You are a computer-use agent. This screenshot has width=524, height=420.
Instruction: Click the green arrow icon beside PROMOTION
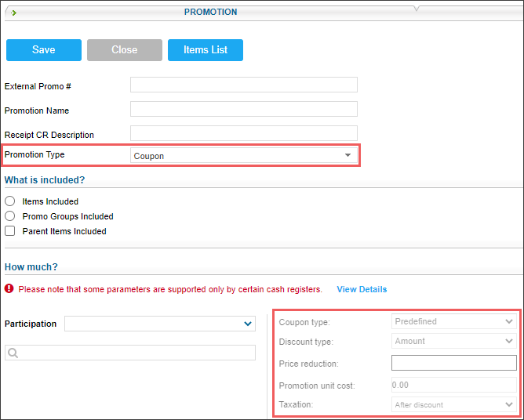pos(13,13)
